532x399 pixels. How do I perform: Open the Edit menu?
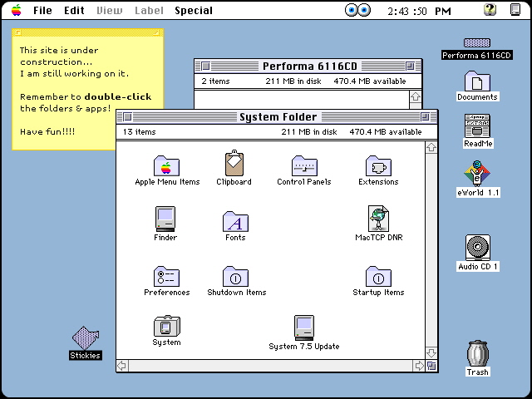pyautogui.click(x=74, y=11)
